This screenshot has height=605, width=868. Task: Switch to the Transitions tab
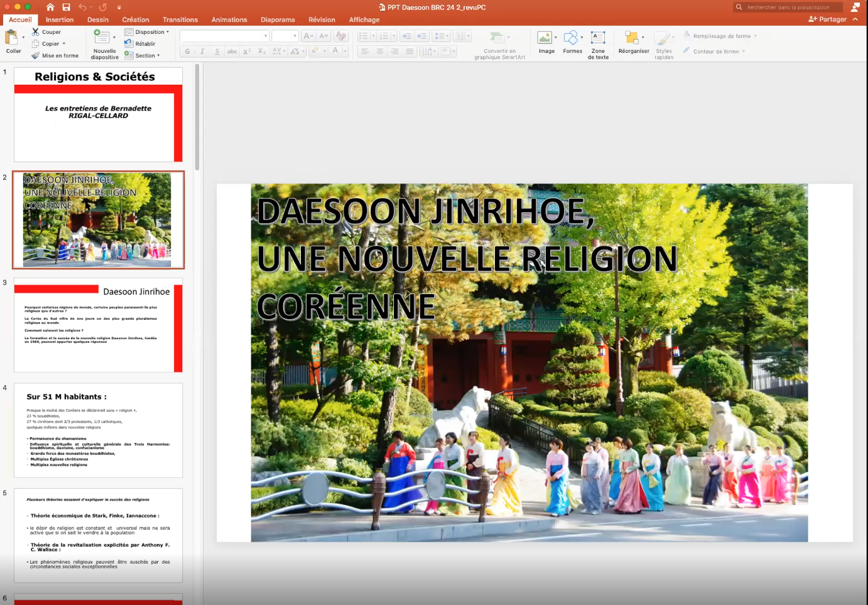[x=180, y=19]
